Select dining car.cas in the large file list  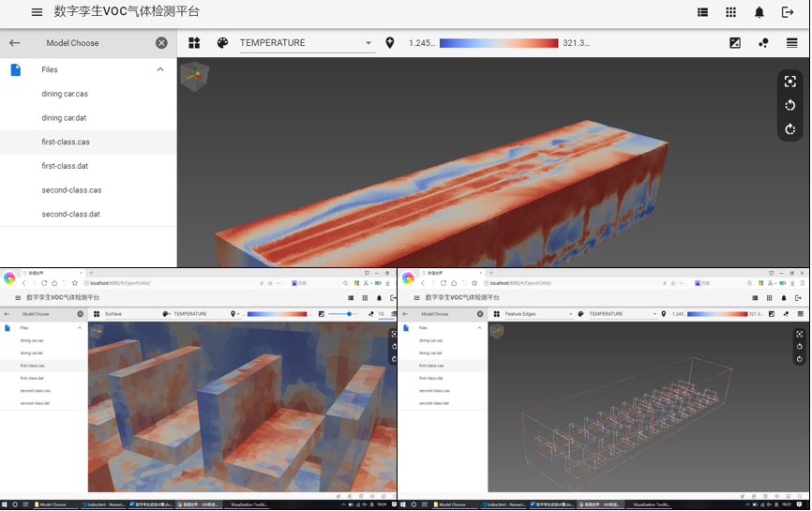pos(65,94)
